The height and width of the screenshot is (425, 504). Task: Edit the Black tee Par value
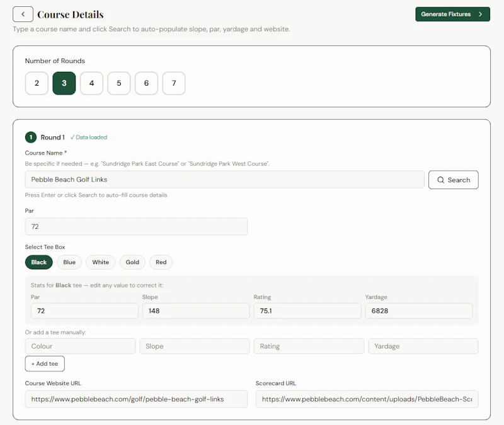click(x=84, y=311)
